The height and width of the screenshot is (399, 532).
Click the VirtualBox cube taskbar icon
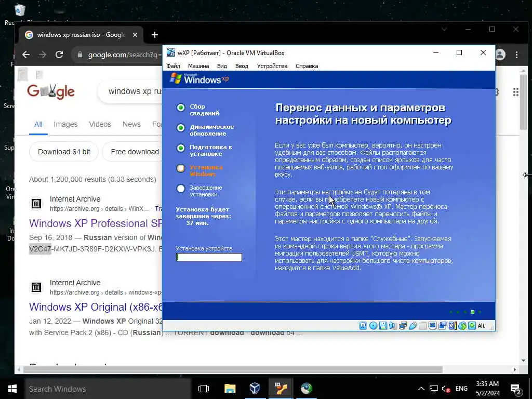[x=255, y=389]
